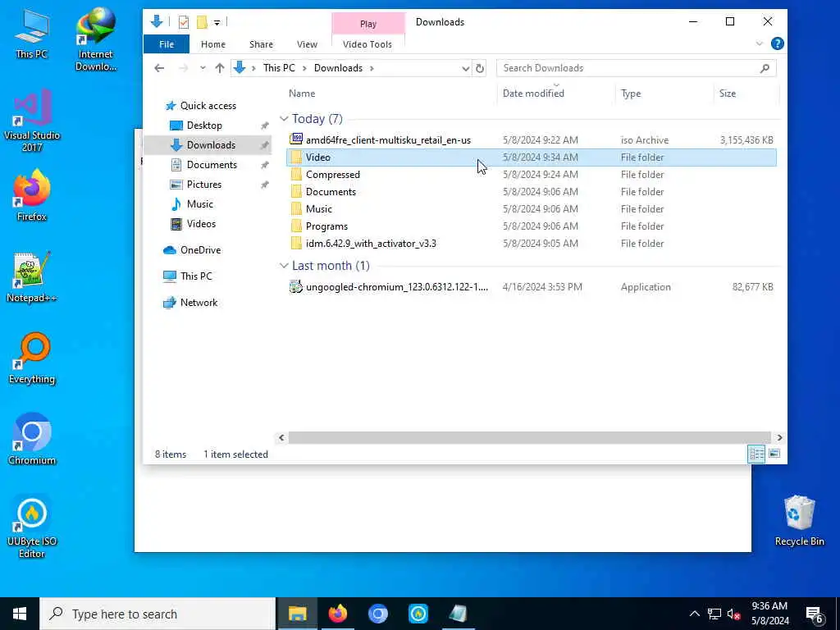840x630 pixels.
Task: Open the Windows Start menu
Action: [x=20, y=614]
